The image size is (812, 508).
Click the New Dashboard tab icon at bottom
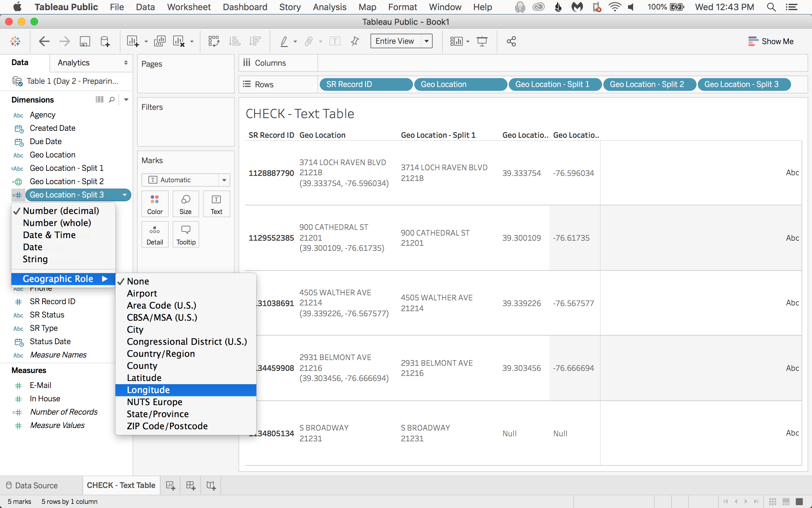point(191,485)
